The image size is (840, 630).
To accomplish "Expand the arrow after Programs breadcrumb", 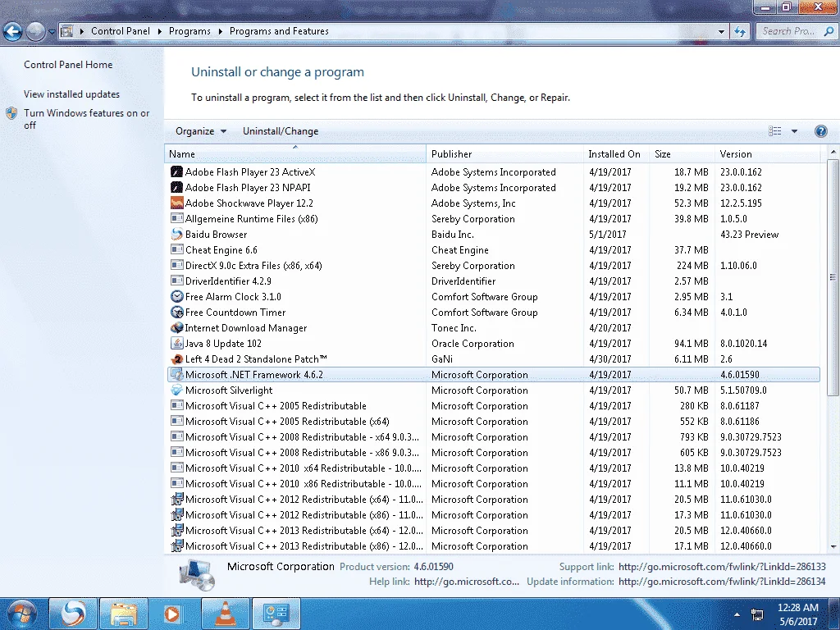I will [x=220, y=32].
